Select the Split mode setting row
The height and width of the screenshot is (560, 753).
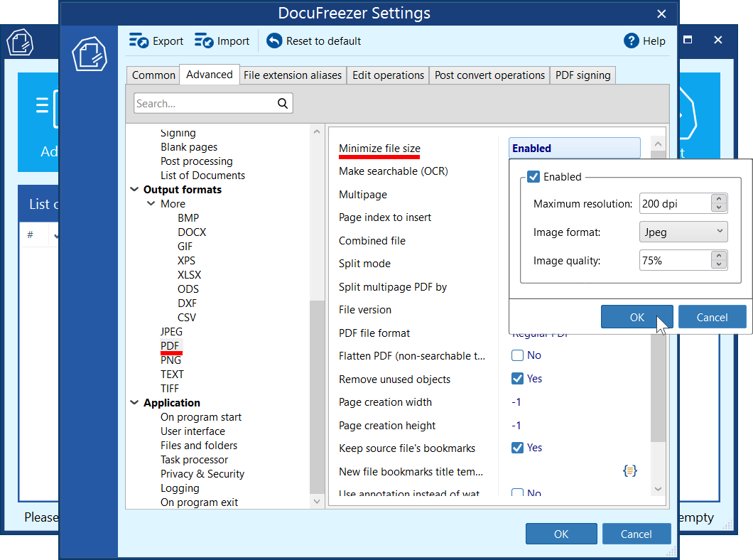click(x=364, y=264)
